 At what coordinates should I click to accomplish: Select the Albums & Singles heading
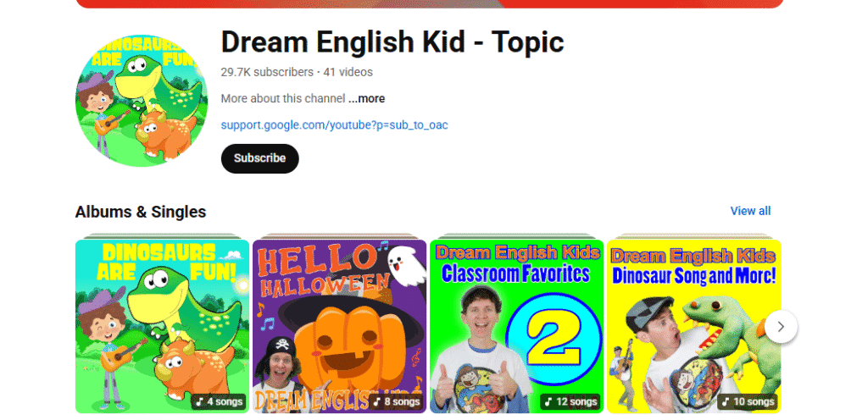[141, 212]
